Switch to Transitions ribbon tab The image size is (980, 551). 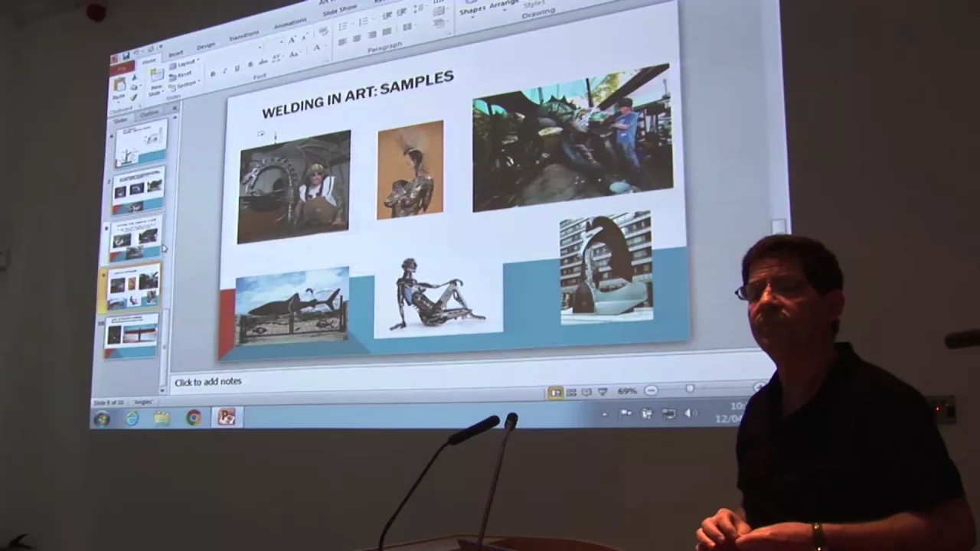[243, 35]
